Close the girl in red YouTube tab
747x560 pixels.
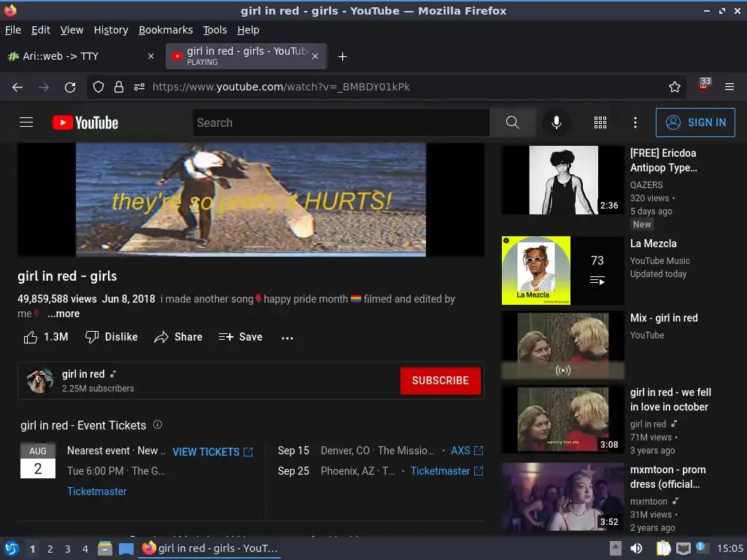pos(315,56)
